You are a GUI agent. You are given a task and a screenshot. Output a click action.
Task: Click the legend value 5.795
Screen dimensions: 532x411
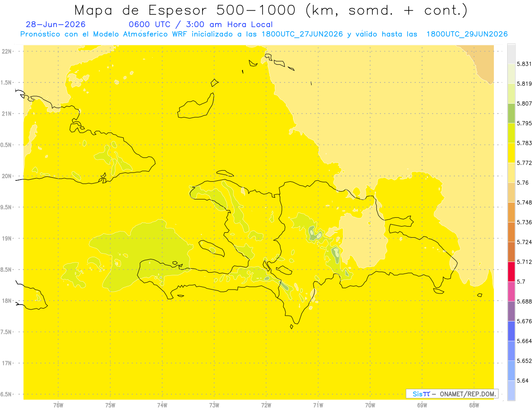click(x=524, y=123)
